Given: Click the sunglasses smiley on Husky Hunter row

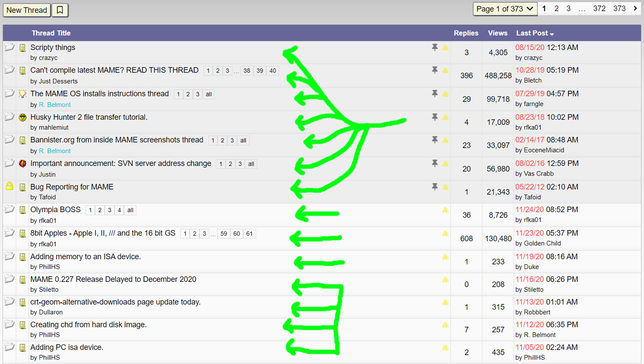Looking at the screenshot, I should tap(23, 118).
